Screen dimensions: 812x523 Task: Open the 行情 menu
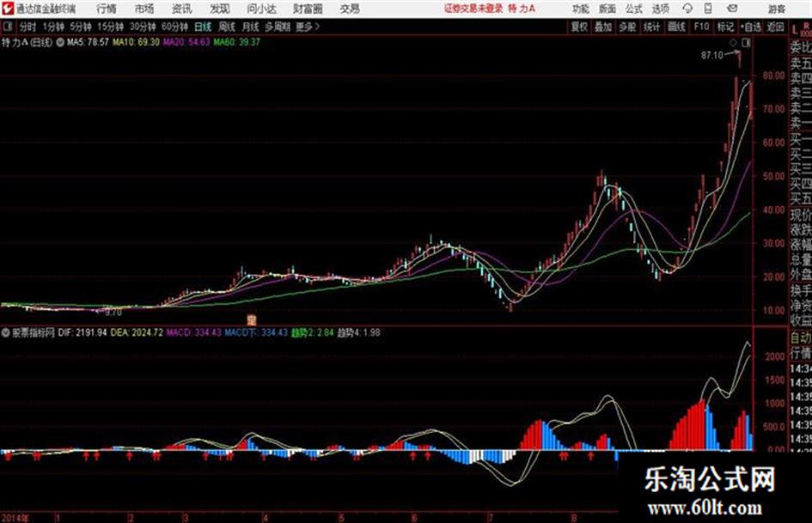(x=107, y=9)
